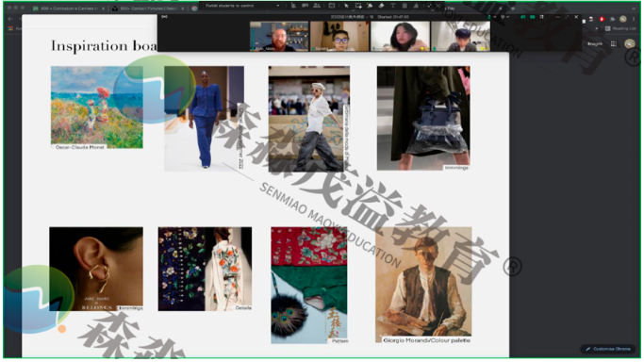Viewport: 644px width, 362px height.
Task: Open the microphone options arrow
Action: click(x=494, y=17)
